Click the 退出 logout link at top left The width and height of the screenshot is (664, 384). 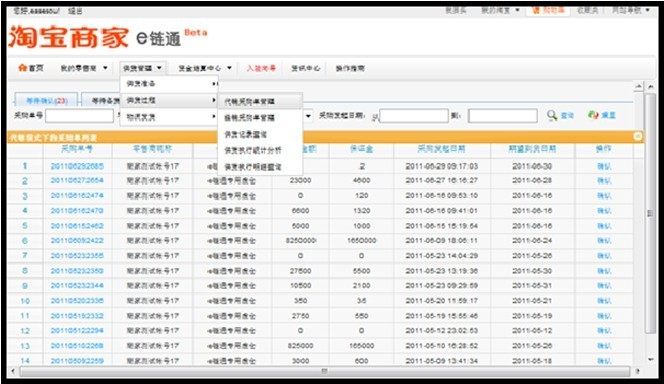[x=75, y=11]
